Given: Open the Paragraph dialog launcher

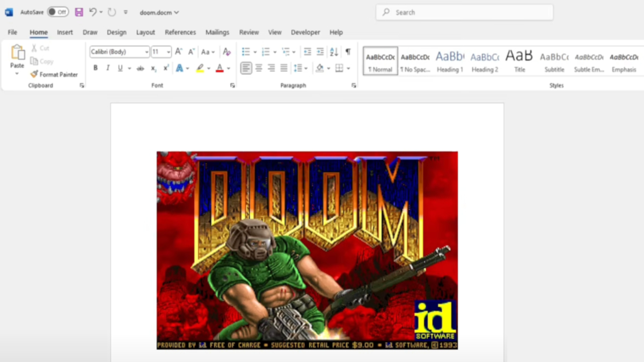Looking at the screenshot, I should coord(354,85).
